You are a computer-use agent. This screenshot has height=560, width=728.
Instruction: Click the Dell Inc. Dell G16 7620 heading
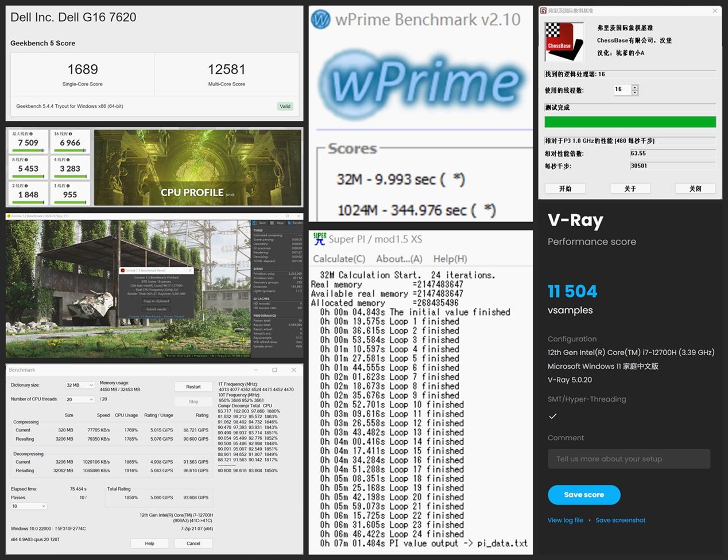pyautogui.click(x=73, y=17)
